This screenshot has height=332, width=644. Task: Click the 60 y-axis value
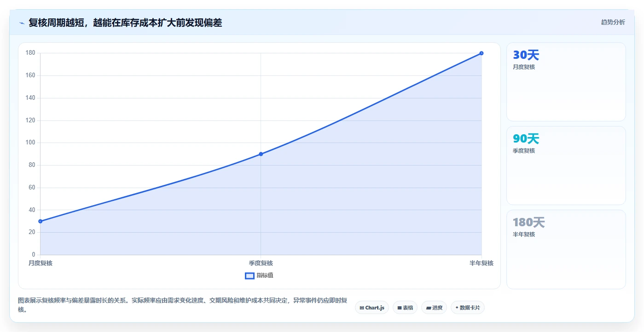click(32, 188)
